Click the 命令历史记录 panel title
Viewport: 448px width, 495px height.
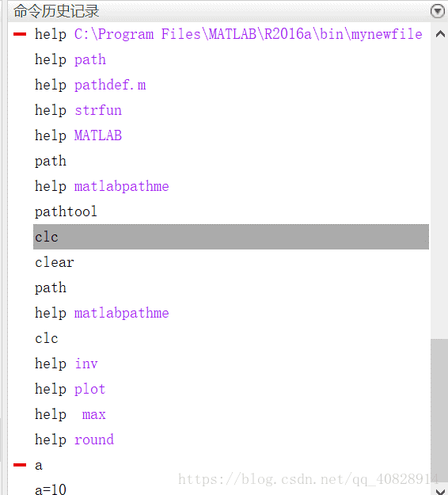56,11
